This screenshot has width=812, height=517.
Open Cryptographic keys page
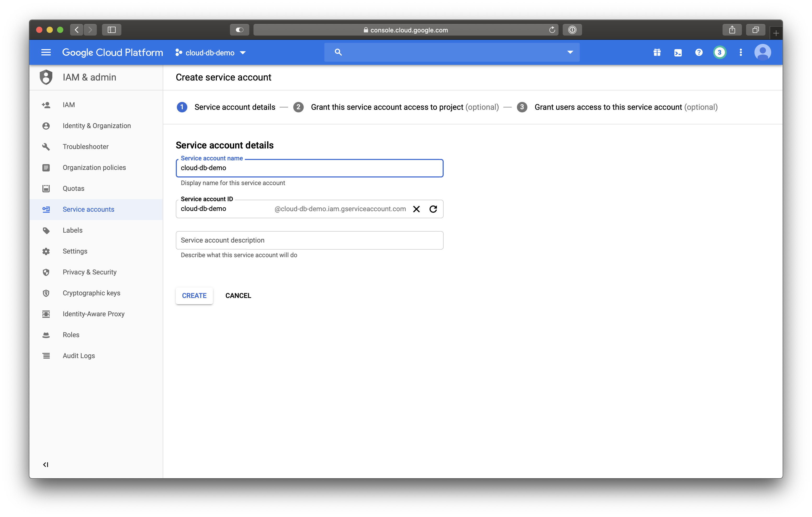(x=96, y=293)
